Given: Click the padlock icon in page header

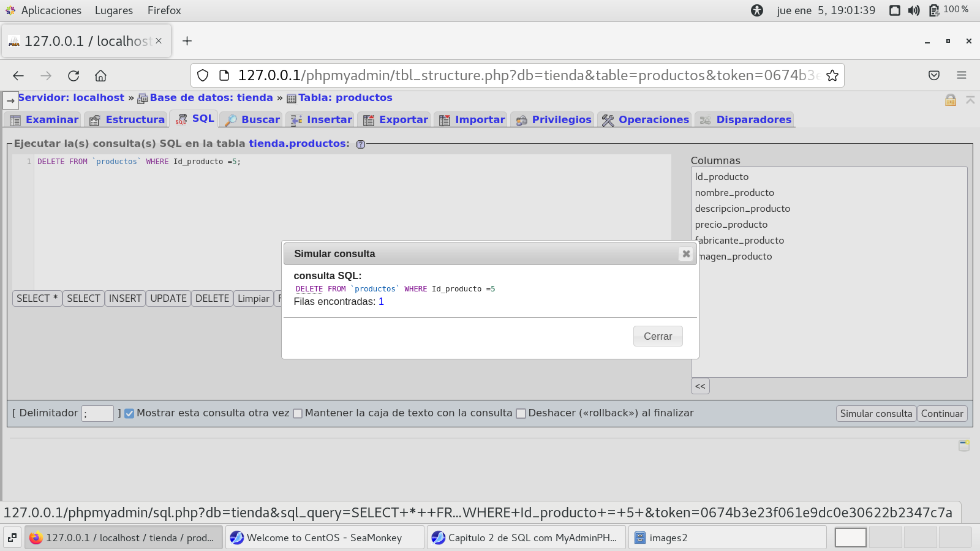Looking at the screenshot, I should 950,100.
